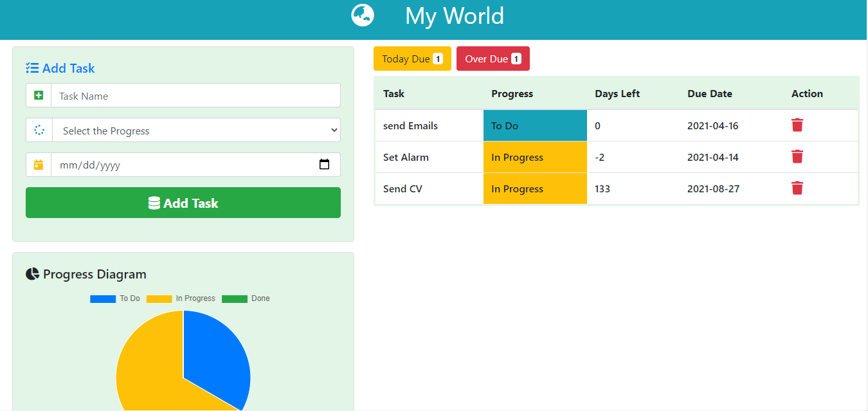Focus the Task Name input field
The width and height of the screenshot is (868, 411).
(x=195, y=96)
